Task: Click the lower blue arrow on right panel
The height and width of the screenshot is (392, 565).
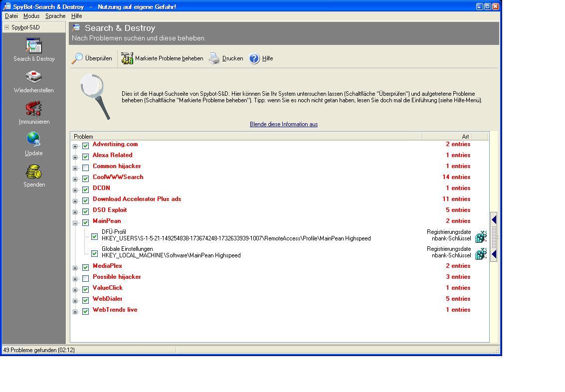Action: click(494, 254)
